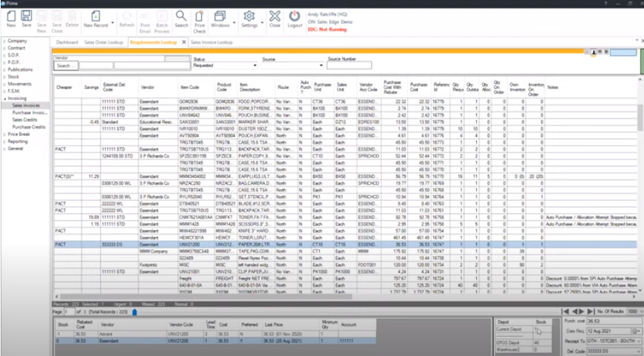Expand the Stock tree node
The image size is (644, 356).
4,76
